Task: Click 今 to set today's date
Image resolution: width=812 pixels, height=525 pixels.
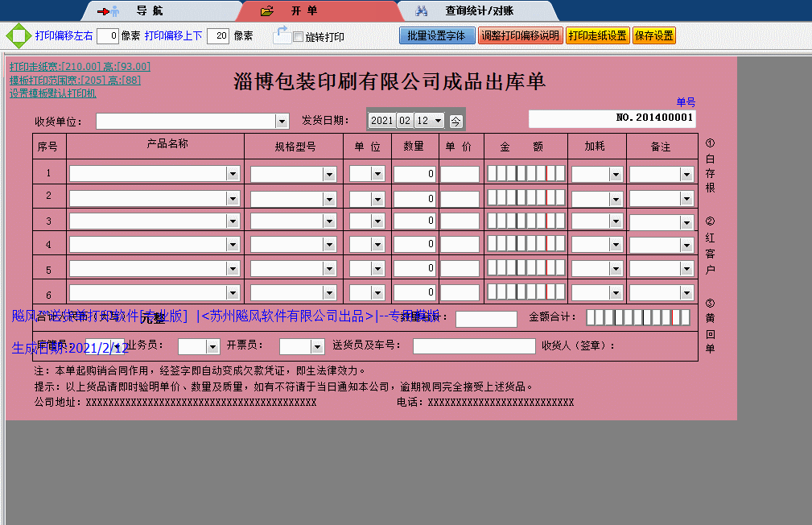Action: [455, 119]
